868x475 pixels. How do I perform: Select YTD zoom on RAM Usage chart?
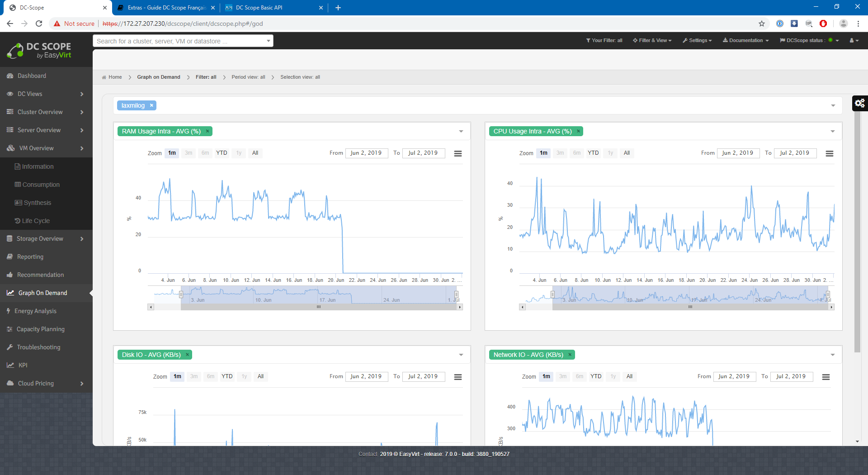pyautogui.click(x=222, y=153)
